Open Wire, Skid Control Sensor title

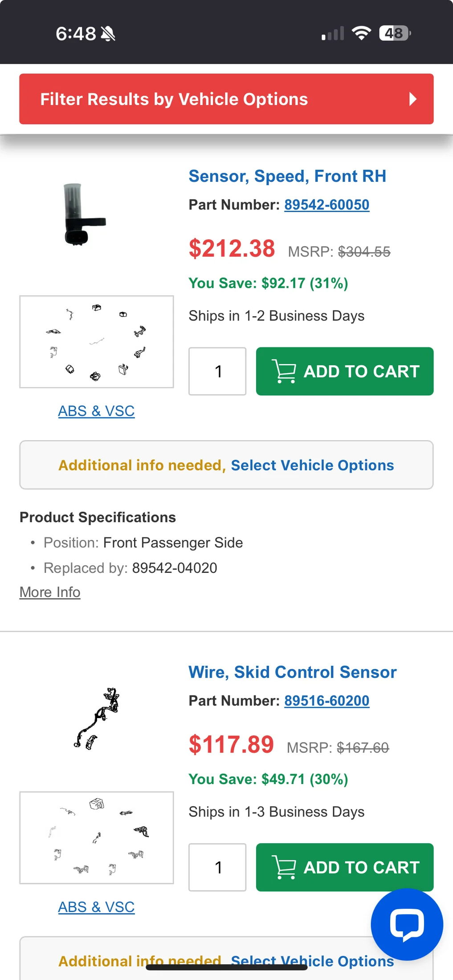292,672
